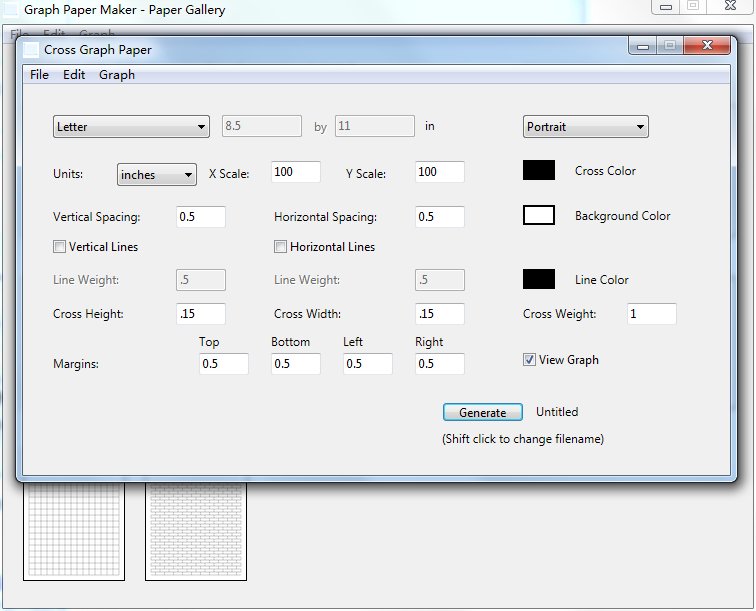Select the brick pattern paper thumbnail
Screen dimensions: 756x611
[196, 530]
